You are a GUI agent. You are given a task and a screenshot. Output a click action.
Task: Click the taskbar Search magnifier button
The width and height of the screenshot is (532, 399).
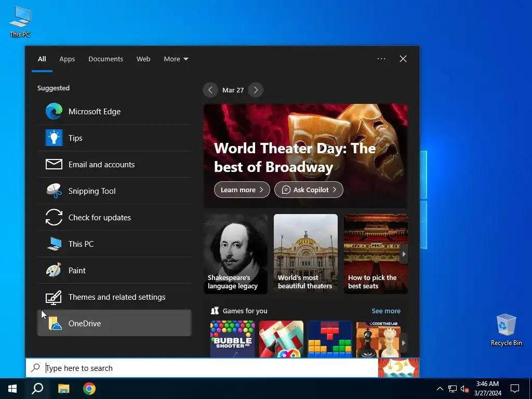[37, 389]
